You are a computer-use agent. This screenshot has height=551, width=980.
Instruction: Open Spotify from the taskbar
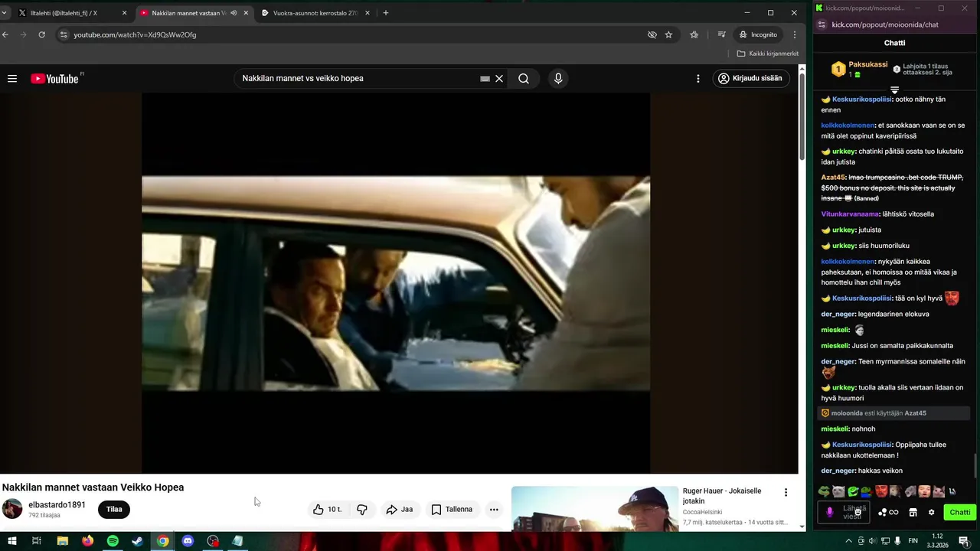pyautogui.click(x=113, y=541)
